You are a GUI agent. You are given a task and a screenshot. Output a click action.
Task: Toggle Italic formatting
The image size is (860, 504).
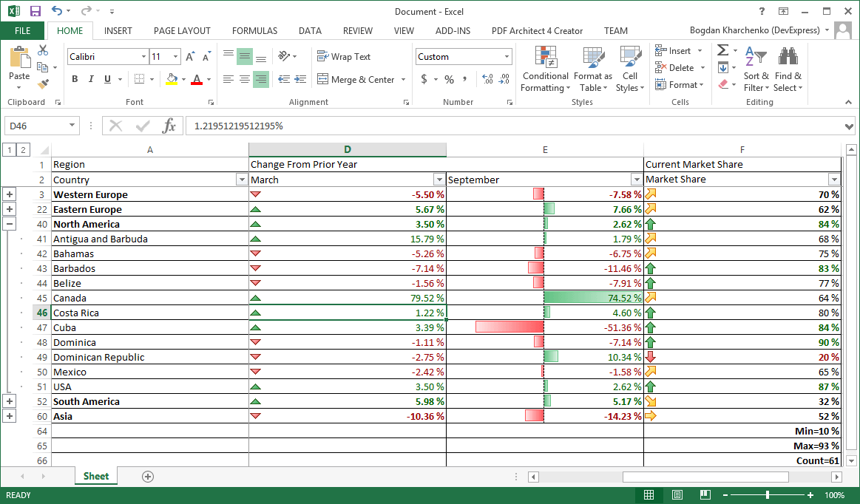91,79
